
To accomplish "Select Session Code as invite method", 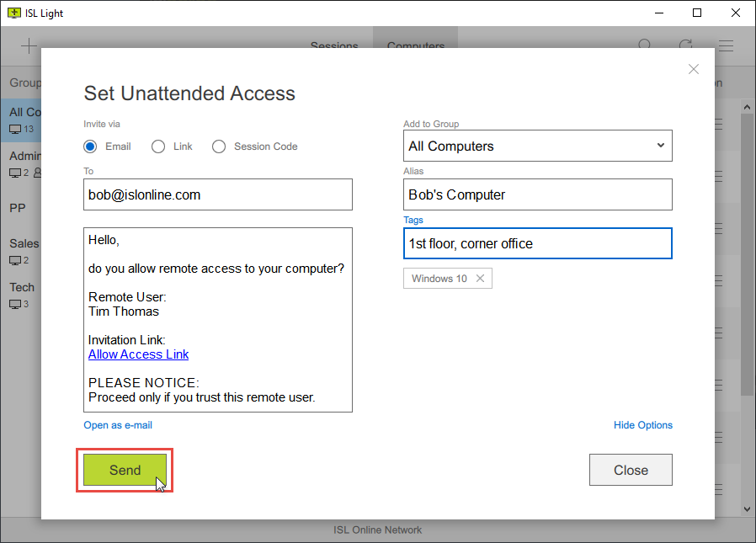I will pos(219,146).
